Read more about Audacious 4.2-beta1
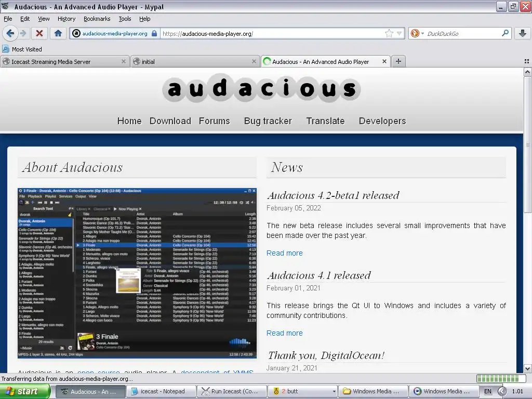This screenshot has height=399, width=532. pyautogui.click(x=284, y=253)
